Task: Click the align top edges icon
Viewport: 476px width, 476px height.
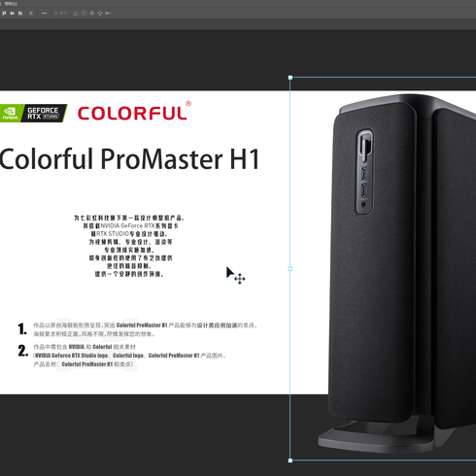Action: [4, 14]
